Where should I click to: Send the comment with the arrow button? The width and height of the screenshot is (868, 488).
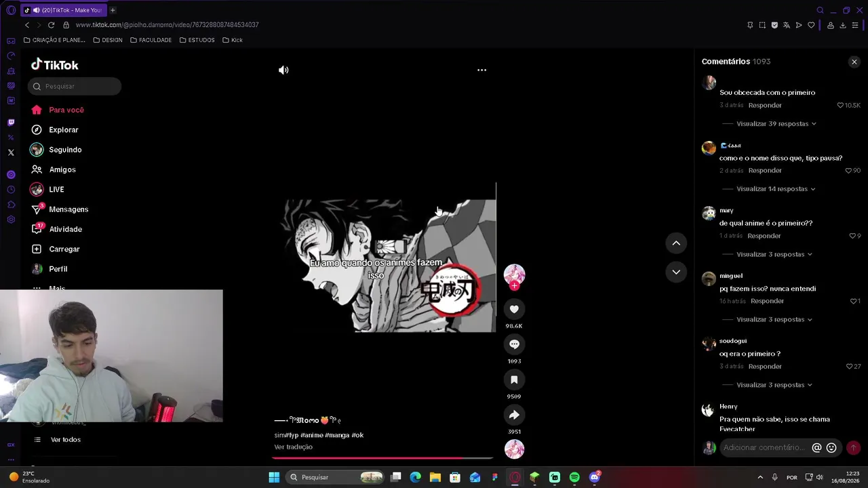[853, 447]
